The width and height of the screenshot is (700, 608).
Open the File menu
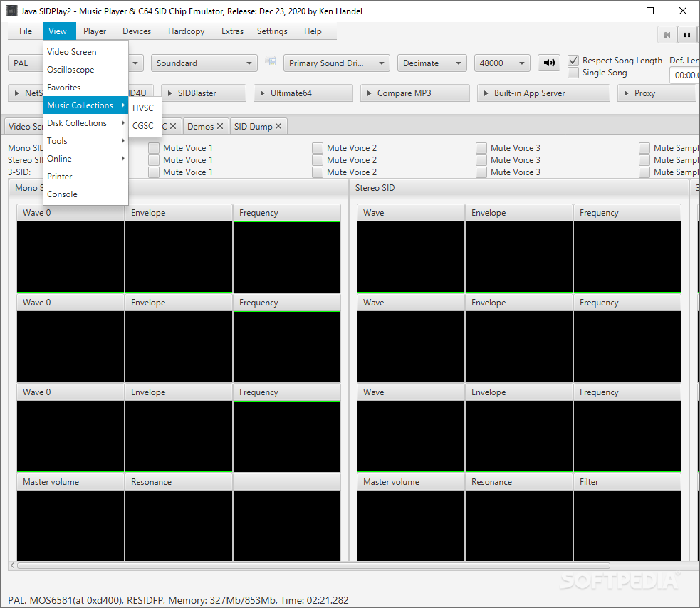[26, 31]
